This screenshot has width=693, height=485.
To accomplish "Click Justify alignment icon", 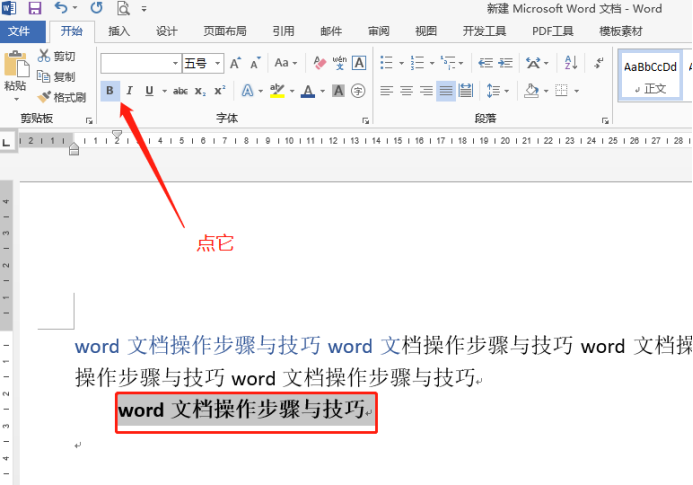I will pyautogui.click(x=446, y=91).
